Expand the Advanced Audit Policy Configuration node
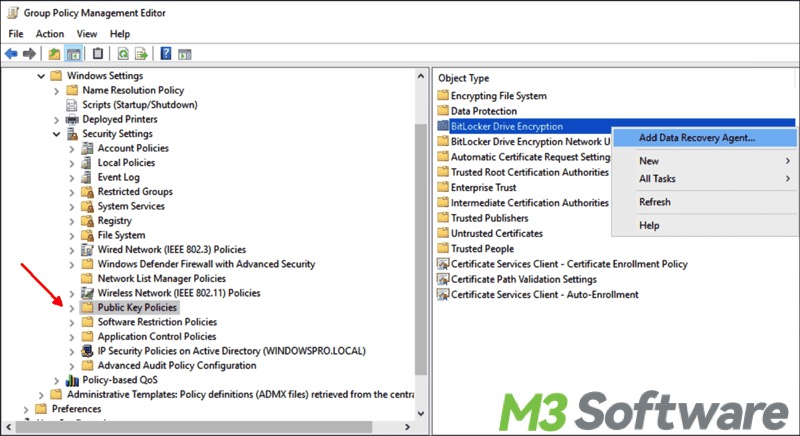The image size is (800, 436). [72, 366]
